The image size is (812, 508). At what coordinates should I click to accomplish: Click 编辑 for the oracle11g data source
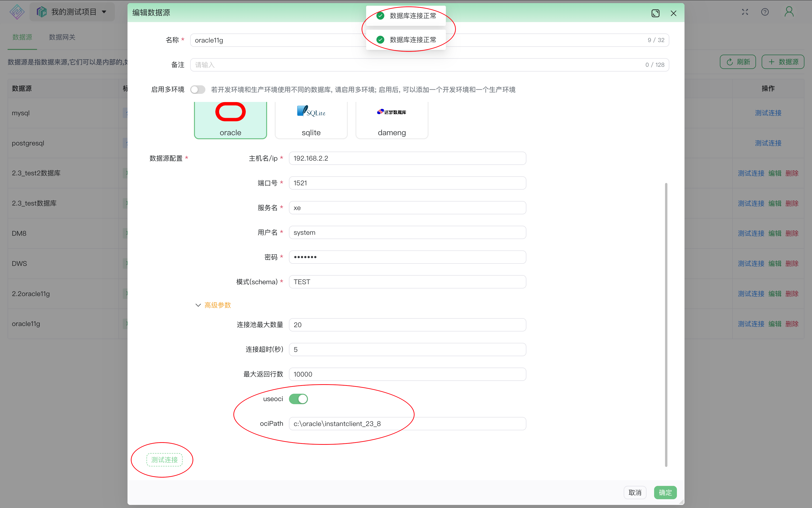[x=775, y=324]
